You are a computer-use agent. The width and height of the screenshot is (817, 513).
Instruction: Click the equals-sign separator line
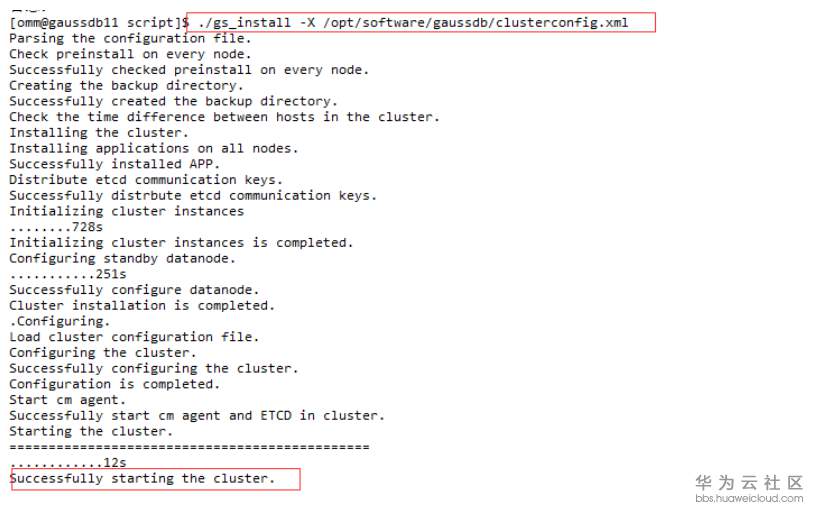coord(189,447)
